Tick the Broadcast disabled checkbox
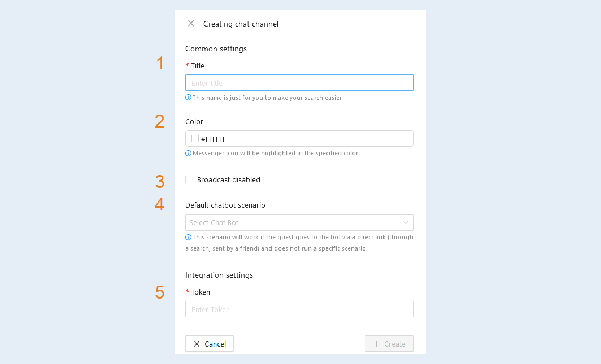Screen dimensions: 601x364 (189, 179)
